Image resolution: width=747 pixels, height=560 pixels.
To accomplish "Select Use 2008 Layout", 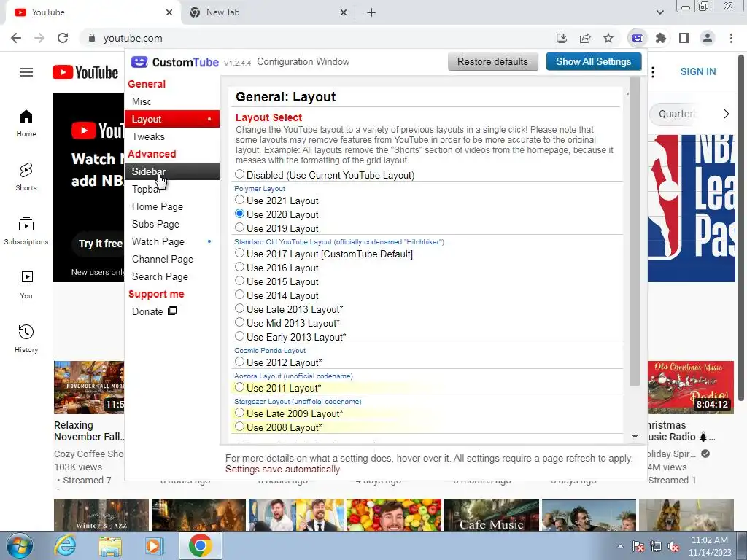I will point(239,427).
